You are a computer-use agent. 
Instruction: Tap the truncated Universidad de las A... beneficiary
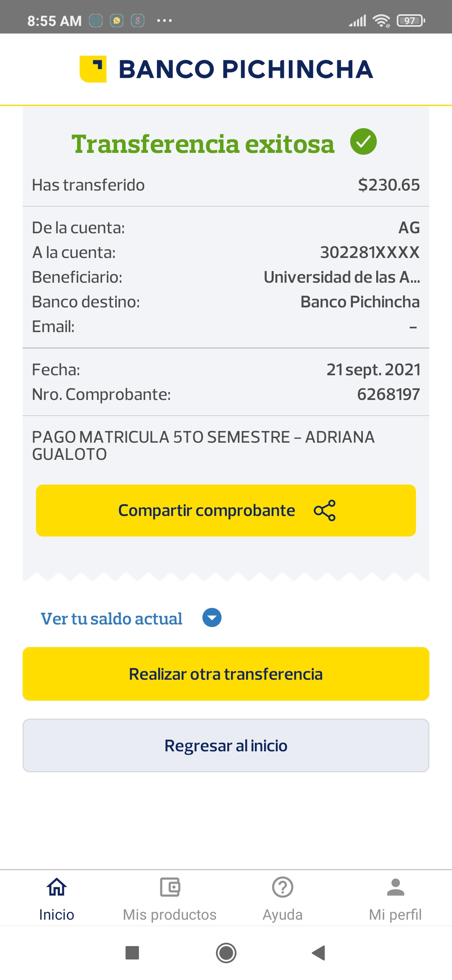[x=342, y=277]
